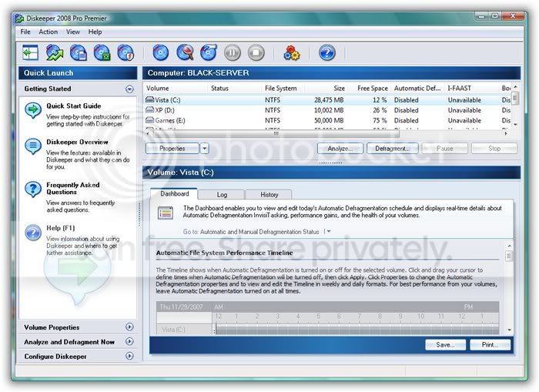Click the Defragment disk toolbar icon
Image resolution: width=539 pixels, height=392 pixels.
click(209, 52)
